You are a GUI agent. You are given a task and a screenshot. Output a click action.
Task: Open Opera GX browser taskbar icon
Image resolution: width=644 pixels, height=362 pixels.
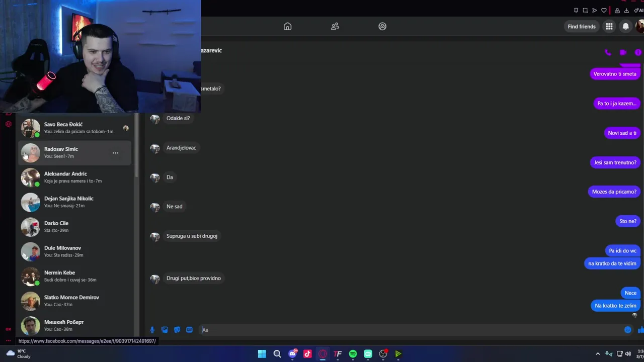(323, 354)
